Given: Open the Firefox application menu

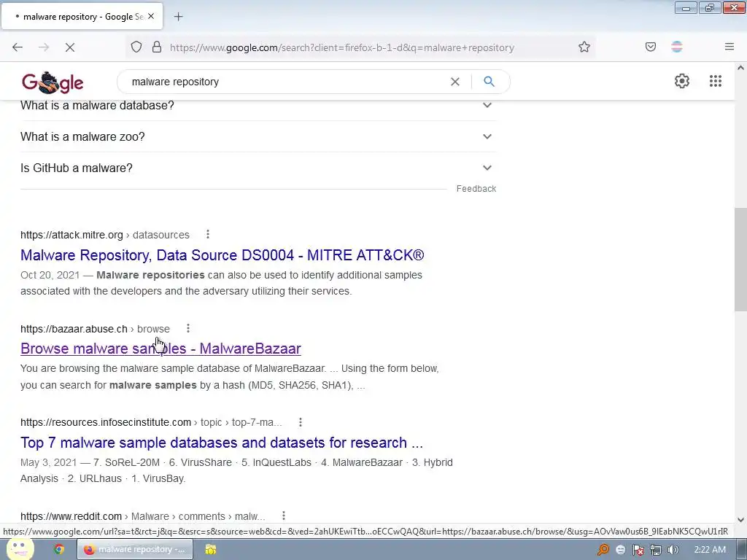Looking at the screenshot, I should tap(729, 47).
